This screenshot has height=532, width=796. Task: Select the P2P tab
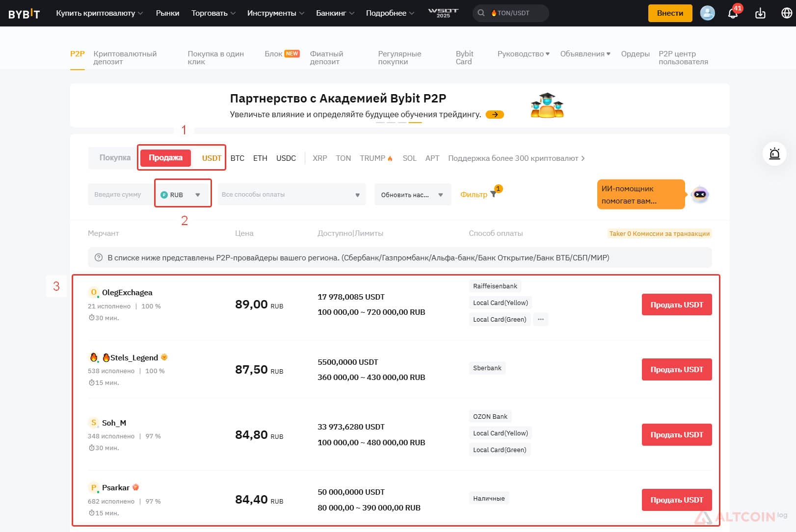click(78, 54)
